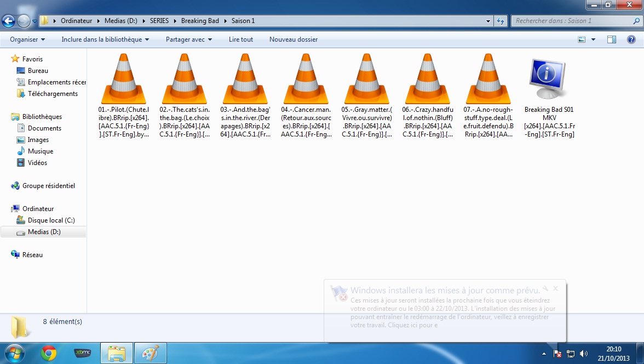This screenshot has height=364, width=644.
Task: Show hidden tray icons arrow
Action: coord(544,354)
